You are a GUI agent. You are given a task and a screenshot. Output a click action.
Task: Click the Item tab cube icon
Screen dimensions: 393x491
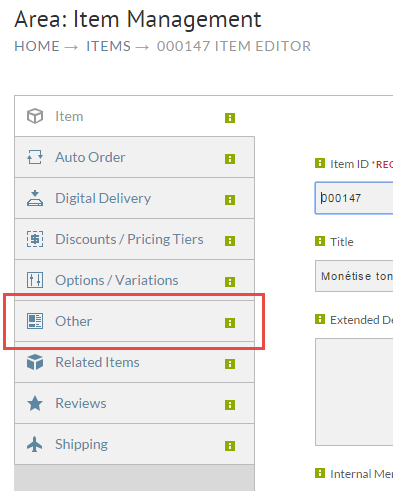coord(35,116)
